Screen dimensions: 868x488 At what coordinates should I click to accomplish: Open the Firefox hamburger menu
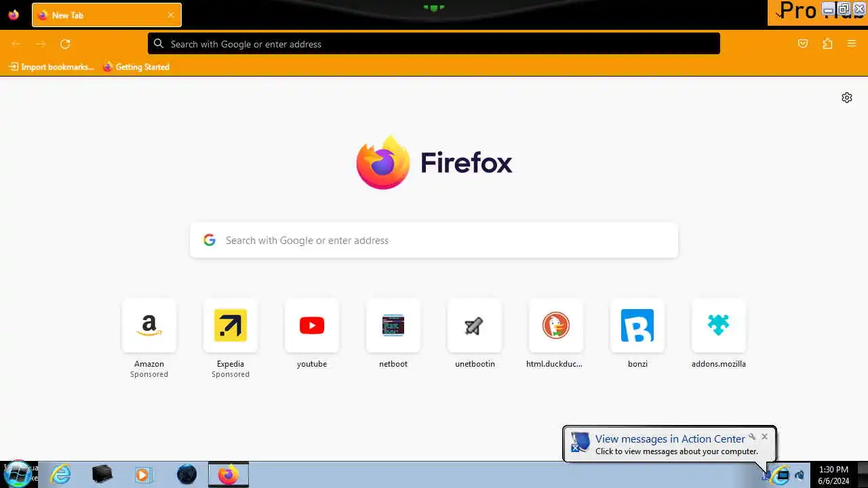852,44
